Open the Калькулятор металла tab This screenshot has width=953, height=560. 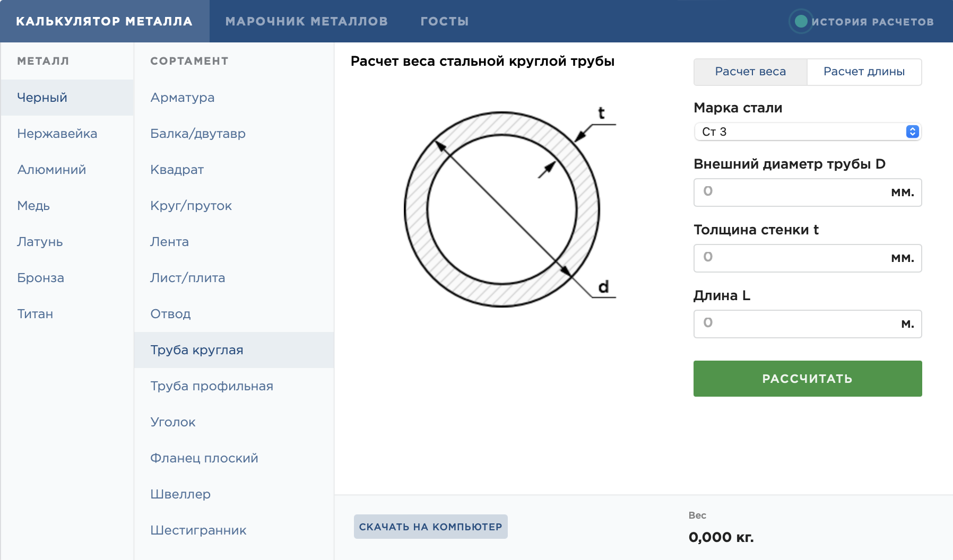tap(105, 21)
